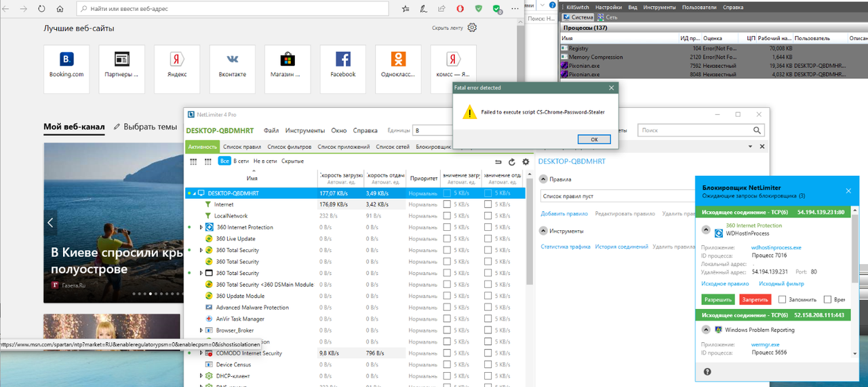Image resolution: width=868 pixels, height=387 pixels.
Task: Collapse DESKTOP-QBDMHRT tree node
Action: [193, 193]
